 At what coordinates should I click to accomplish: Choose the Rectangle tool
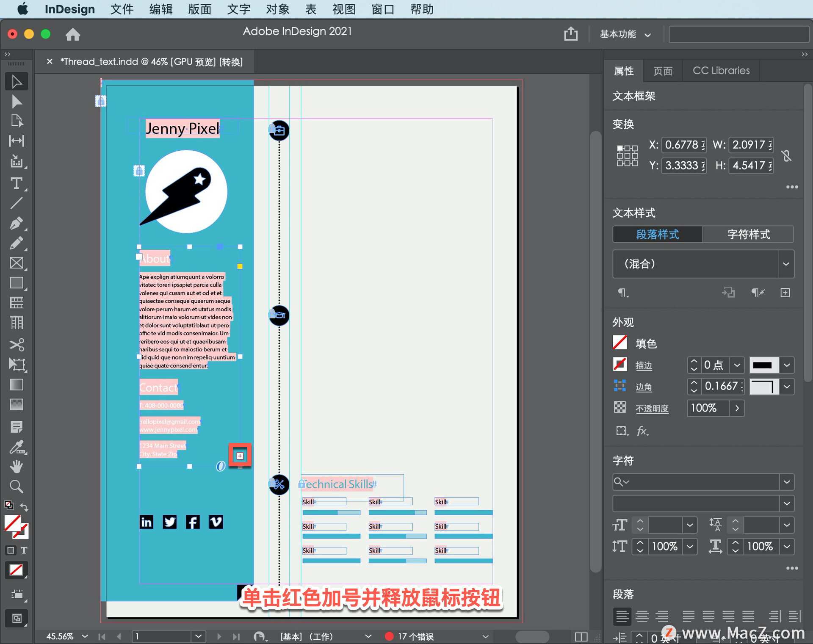click(x=17, y=283)
